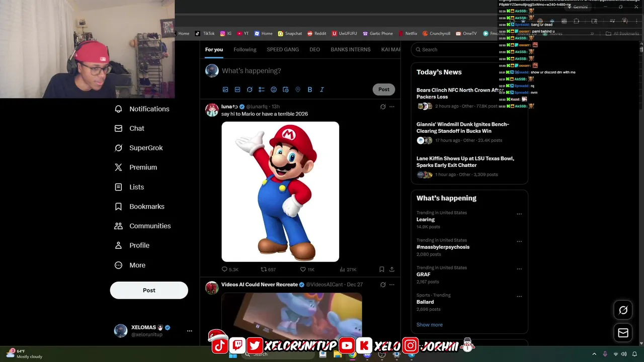Open XELOMAS account options ellipsis
644x362 pixels.
[190, 331]
